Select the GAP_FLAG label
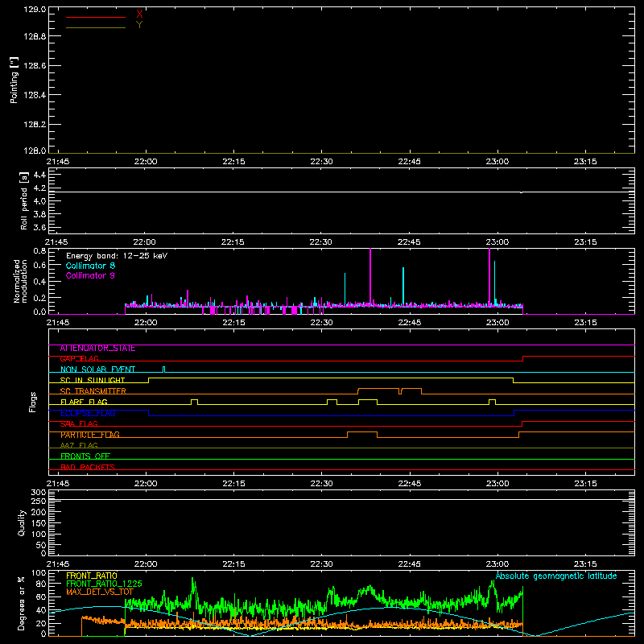 [79, 359]
